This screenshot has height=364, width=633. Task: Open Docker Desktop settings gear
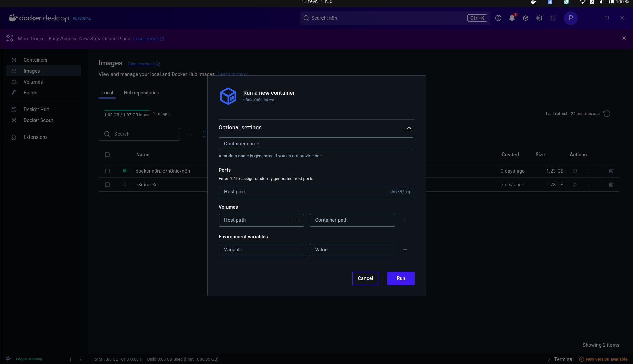point(539,18)
